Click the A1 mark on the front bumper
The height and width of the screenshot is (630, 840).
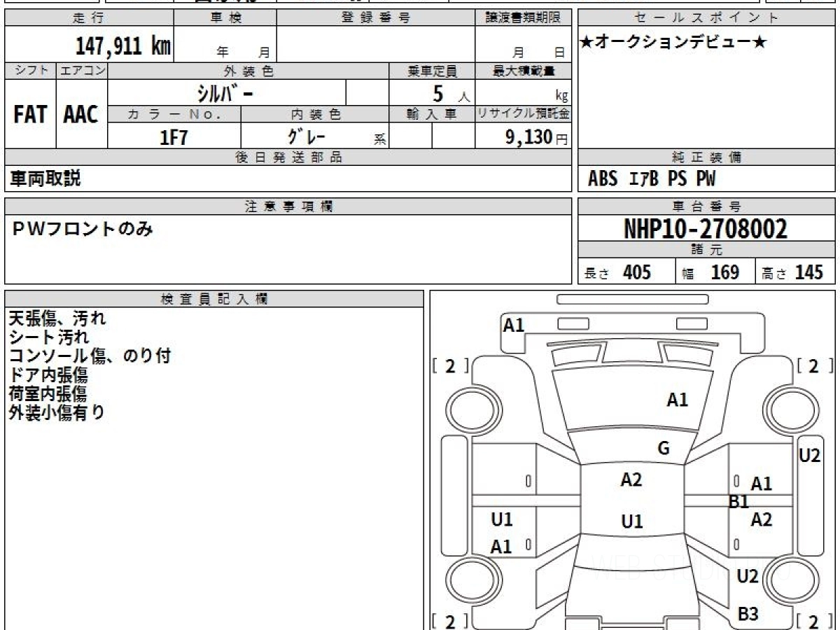(x=514, y=325)
